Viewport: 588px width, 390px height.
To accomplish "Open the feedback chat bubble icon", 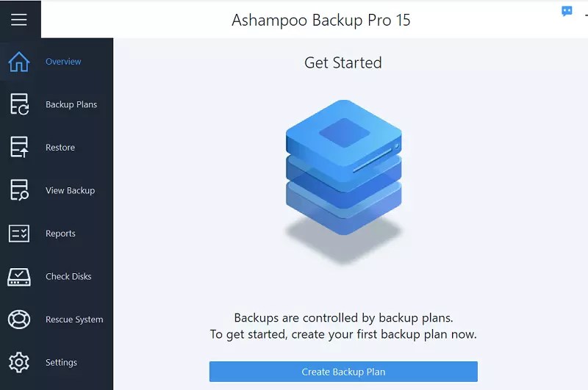I will pos(567,11).
